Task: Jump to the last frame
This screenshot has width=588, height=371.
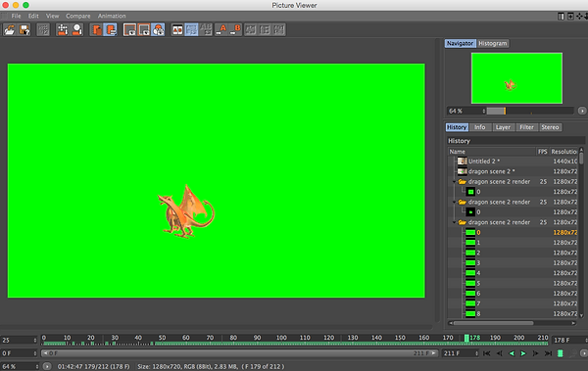Action: [548, 353]
